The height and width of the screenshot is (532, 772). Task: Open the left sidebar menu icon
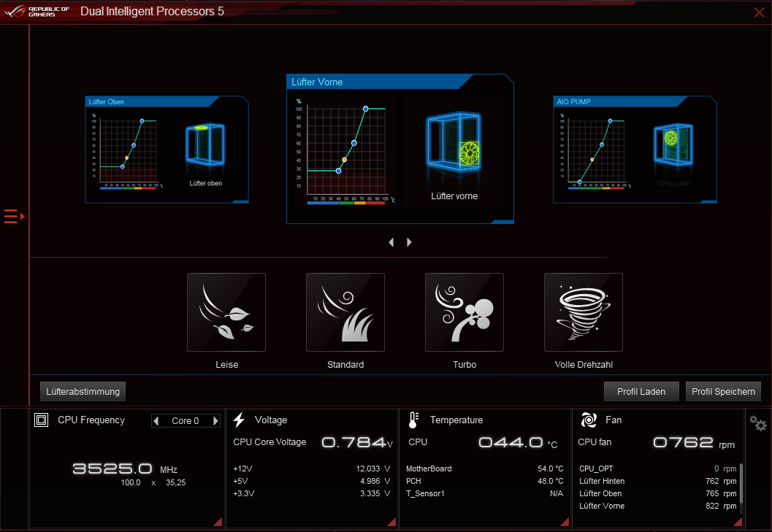pos(15,216)
